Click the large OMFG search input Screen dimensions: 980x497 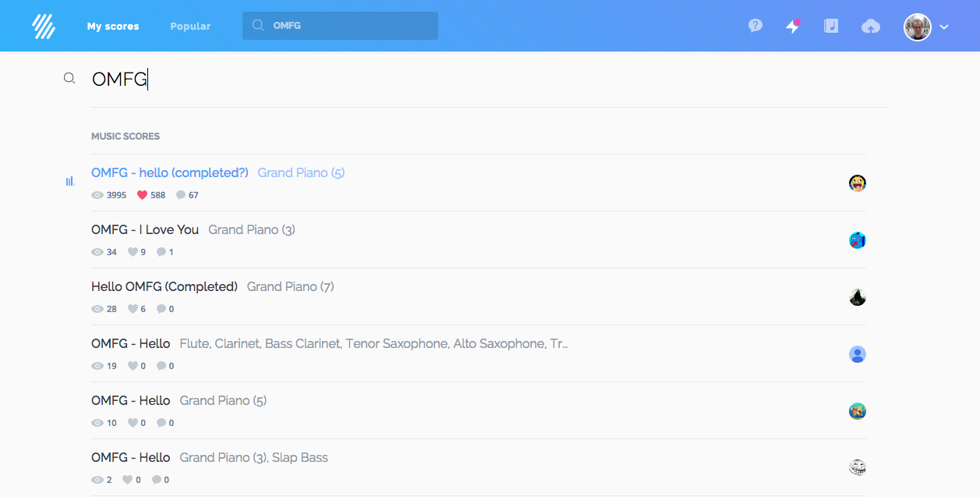[x=490, y=79]
